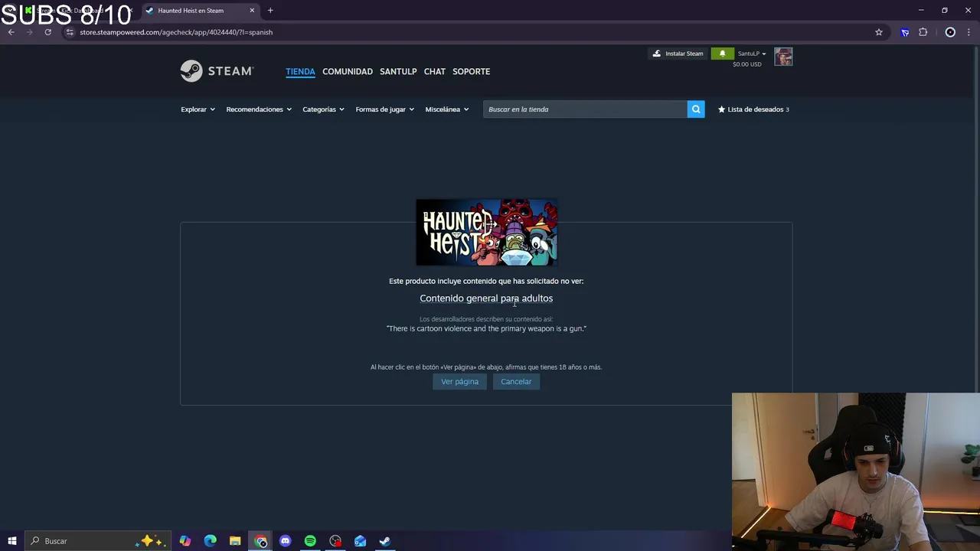The height and width of the screenshot is (551, 980).
Task: Click the SantuLP profile avatar picture
Action: (783, 57)
